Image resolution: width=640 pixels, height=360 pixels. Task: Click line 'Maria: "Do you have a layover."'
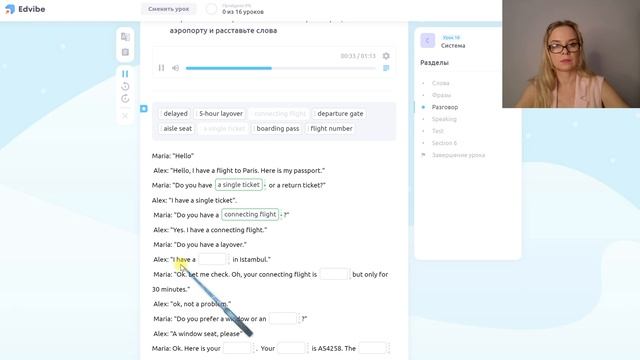tap(200, 244)
